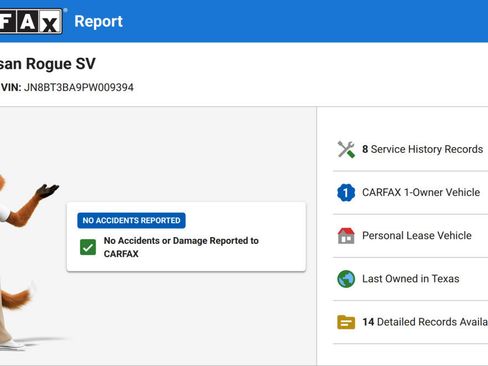488x366 pixels.
Task: Click the VIN number JN8BT3BA9PW009394
Action: coord(79,87)
